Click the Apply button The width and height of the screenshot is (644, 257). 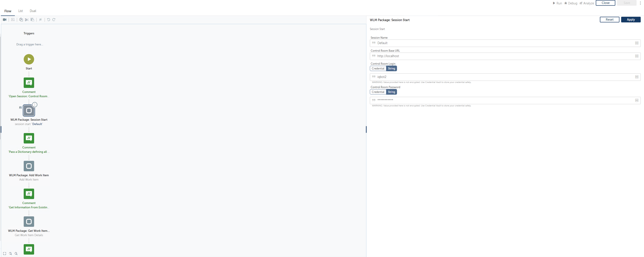(x=631, y=20)
